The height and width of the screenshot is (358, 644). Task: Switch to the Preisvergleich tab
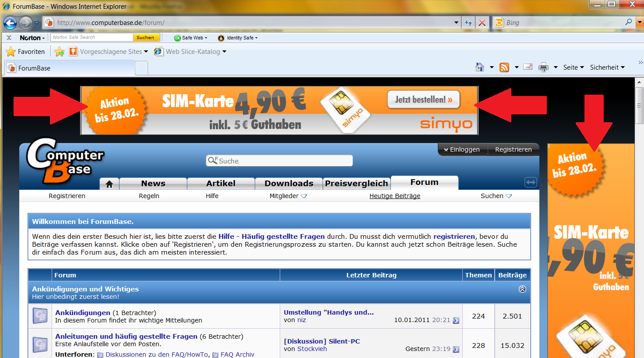356,184
